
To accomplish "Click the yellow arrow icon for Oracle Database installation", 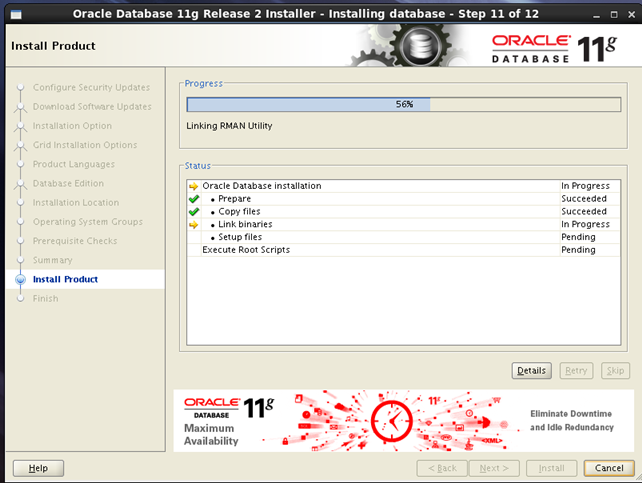I will [x=194, y=186].
